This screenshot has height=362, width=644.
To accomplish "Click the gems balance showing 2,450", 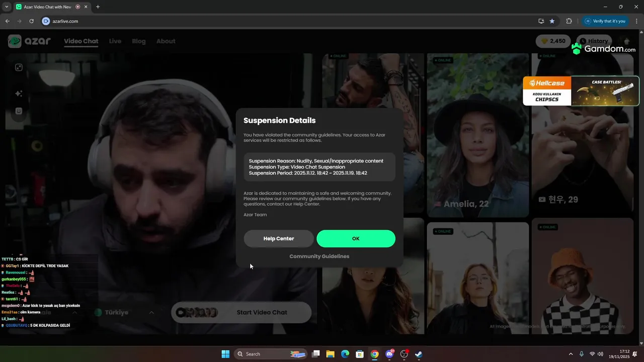I will coord(553,41).
